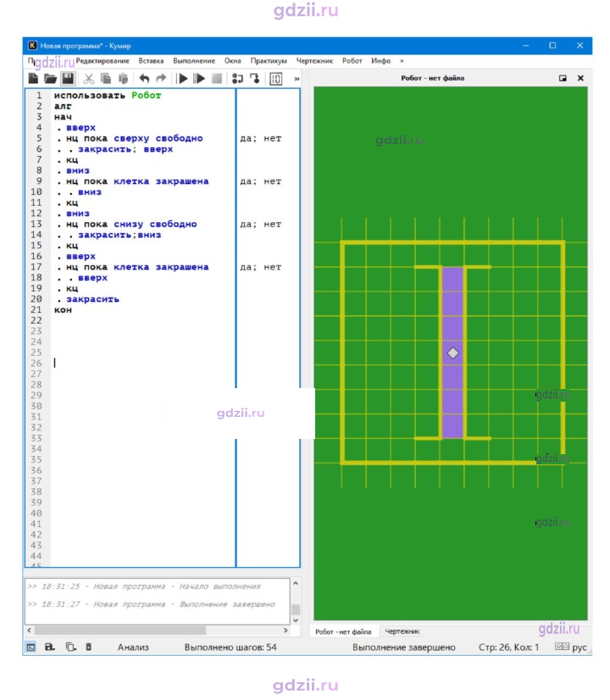Click the Анализ status label
Image resolution: width=610 pixels, height=700 pixels.
point(133,647)
